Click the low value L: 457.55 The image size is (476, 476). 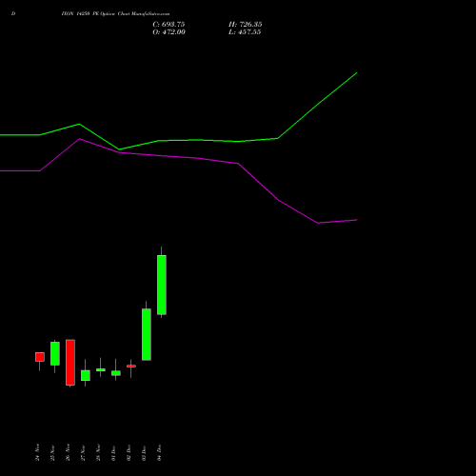coord(245,32)
